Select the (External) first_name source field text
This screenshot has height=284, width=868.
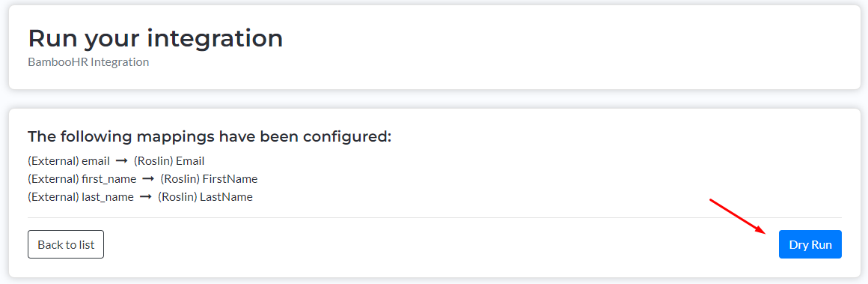(82, 179)
